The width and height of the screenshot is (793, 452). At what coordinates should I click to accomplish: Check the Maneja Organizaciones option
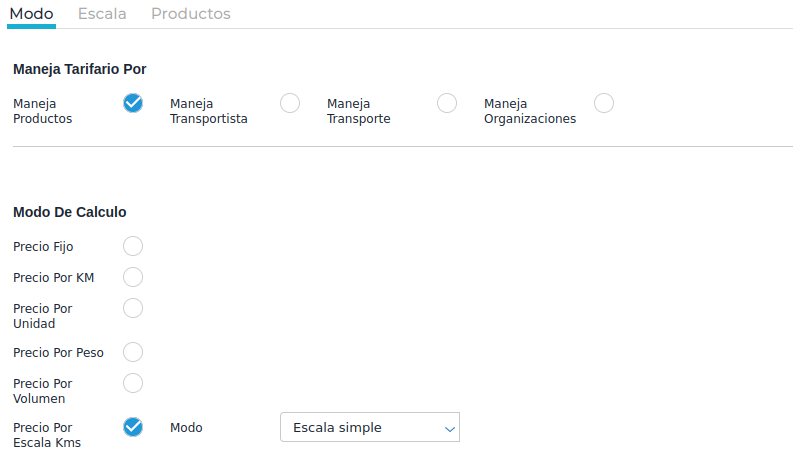tap(604, 103)
